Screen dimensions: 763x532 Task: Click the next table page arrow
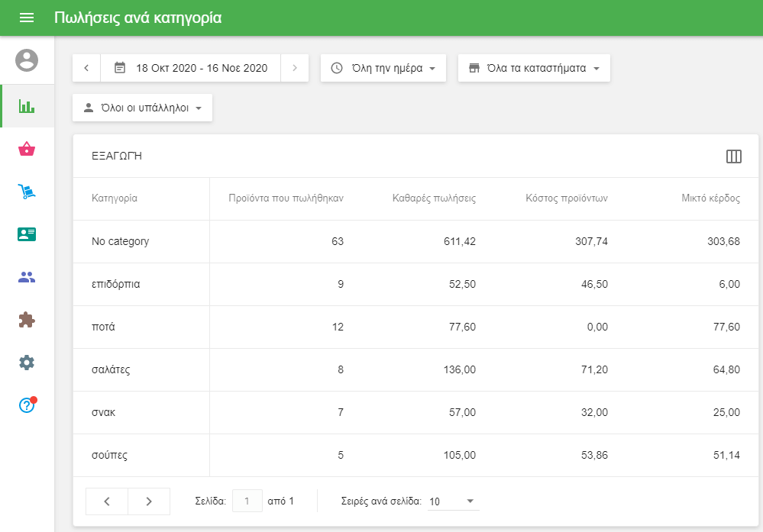[x=149, y=501]
